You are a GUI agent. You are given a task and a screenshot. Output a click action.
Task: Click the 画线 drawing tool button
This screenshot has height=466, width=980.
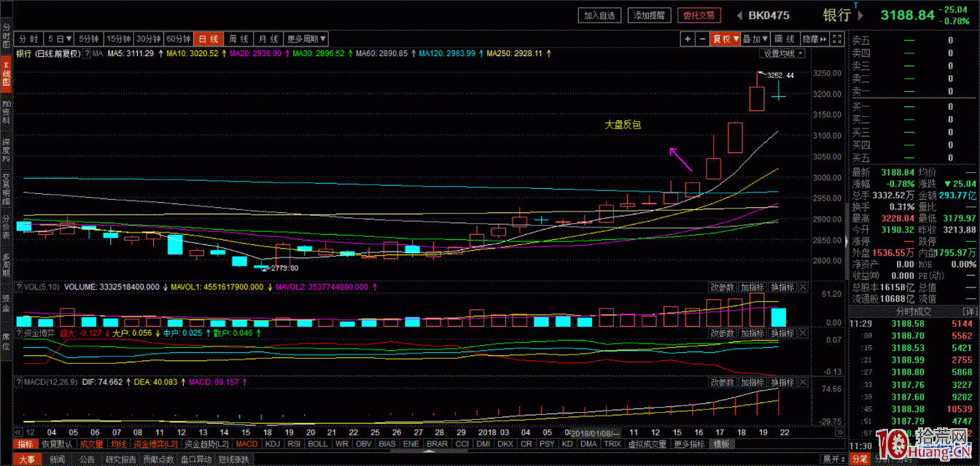(x=785, y=39)
